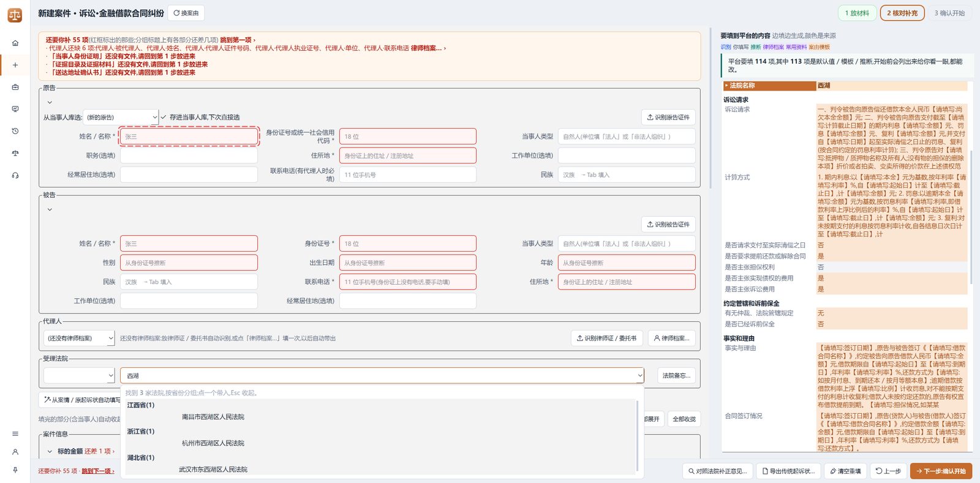Collapse the 原告 section chevron

pos(50,102)
